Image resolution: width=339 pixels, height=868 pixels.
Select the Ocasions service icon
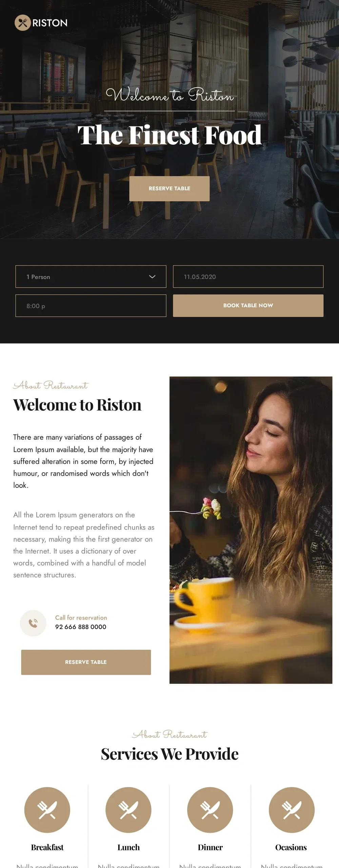click(x=292, y=810)
